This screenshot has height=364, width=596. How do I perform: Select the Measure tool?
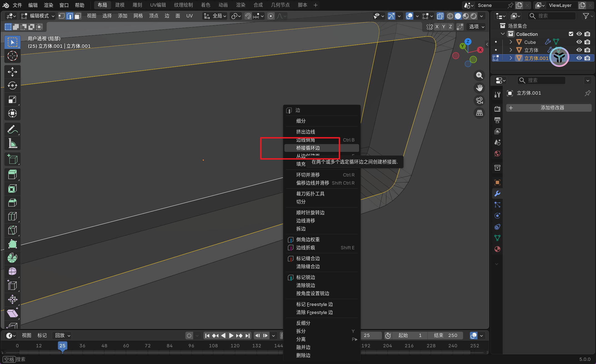coord(12,143)
